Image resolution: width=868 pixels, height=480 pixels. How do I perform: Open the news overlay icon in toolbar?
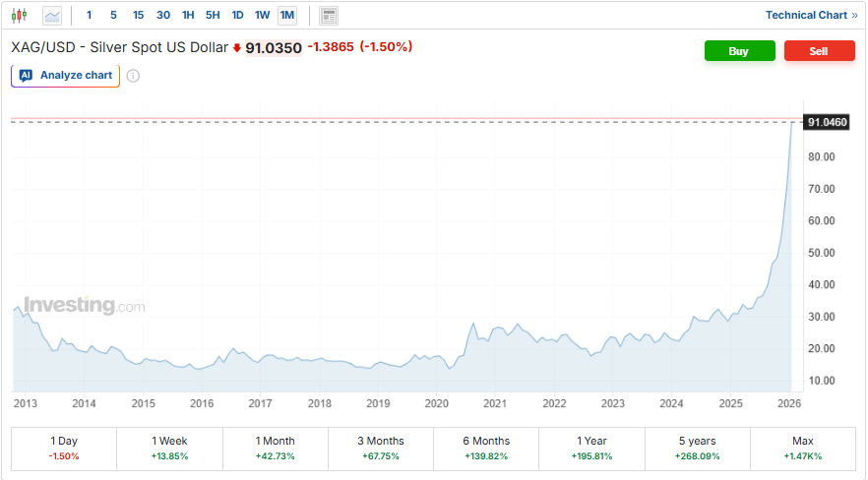(x=329, y=16)
